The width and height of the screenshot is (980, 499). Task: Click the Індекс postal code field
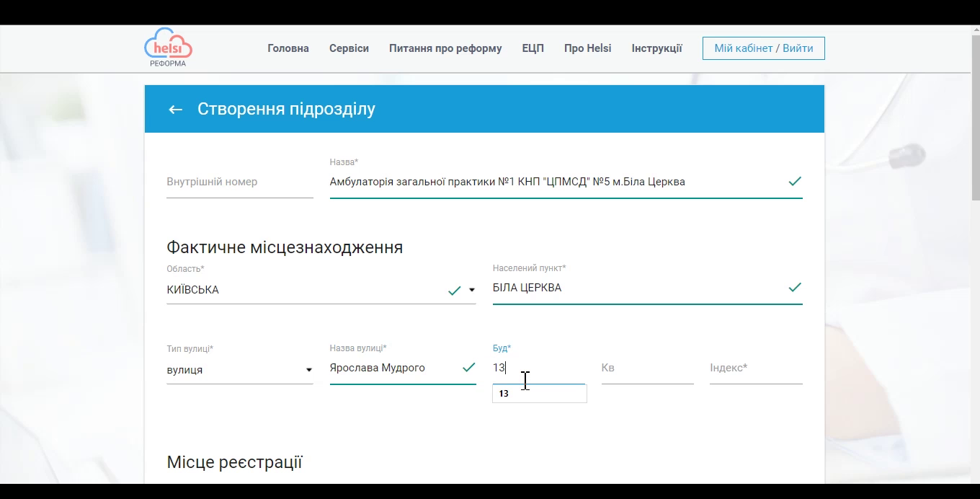click(755, 368)
